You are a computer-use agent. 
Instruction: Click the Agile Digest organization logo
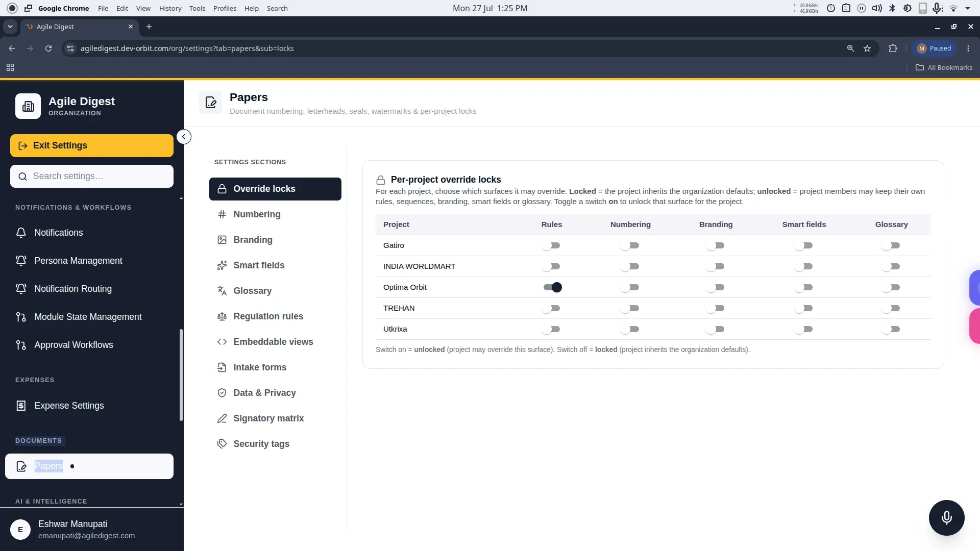pos(28,106)
